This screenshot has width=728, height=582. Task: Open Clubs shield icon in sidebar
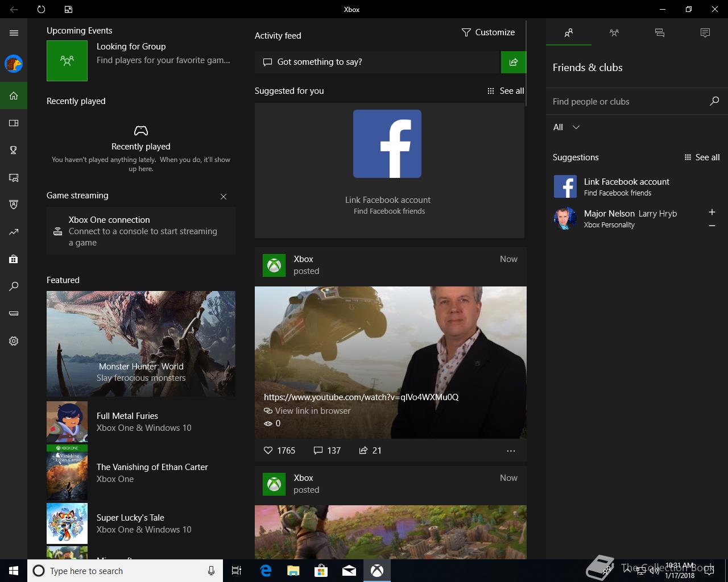pos(14,205)
